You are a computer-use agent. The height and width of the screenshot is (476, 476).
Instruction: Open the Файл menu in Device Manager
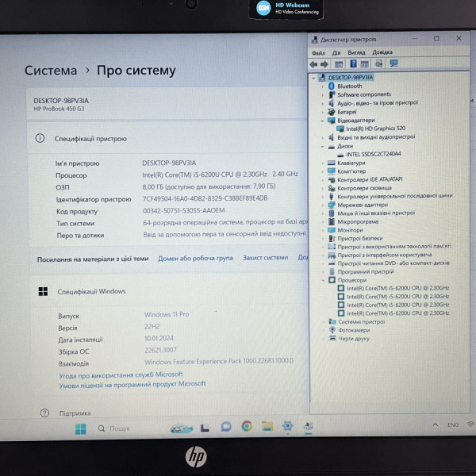point(318,53)
